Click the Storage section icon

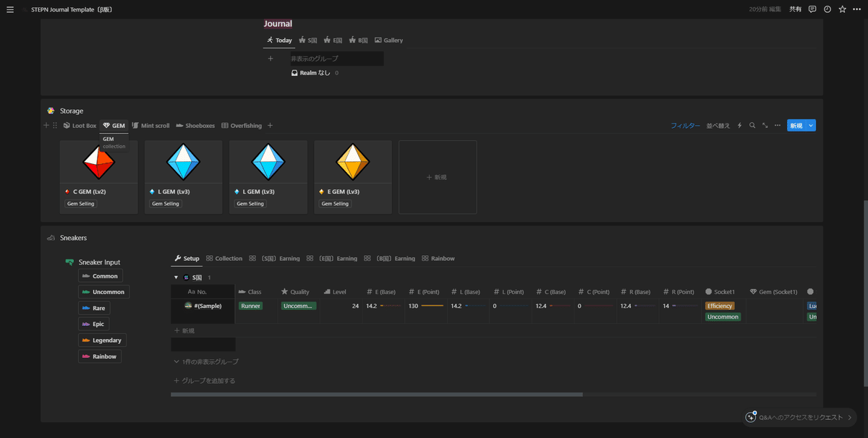(51, 111)
